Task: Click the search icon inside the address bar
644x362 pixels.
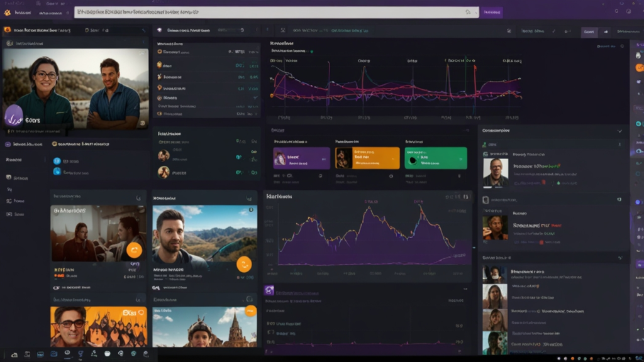Action: [468, 13]
